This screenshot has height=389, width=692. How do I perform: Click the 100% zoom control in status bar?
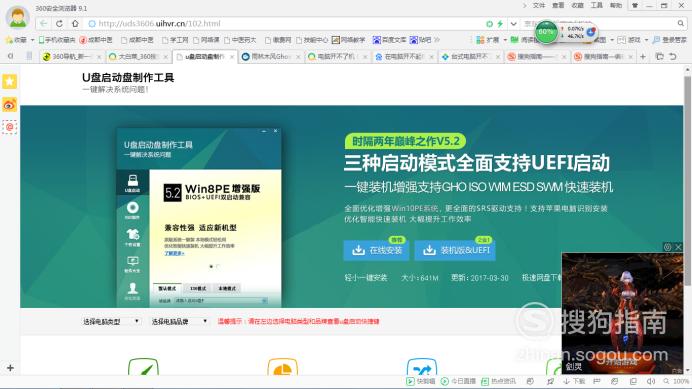pyautogui.click(x=677, y=381)
